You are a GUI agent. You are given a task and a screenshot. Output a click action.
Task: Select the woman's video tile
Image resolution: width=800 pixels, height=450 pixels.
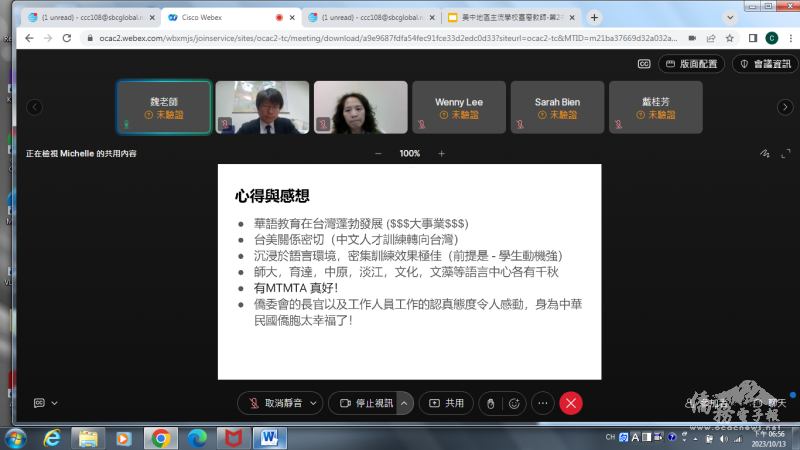pyautogui.click(x=361, y=107)
